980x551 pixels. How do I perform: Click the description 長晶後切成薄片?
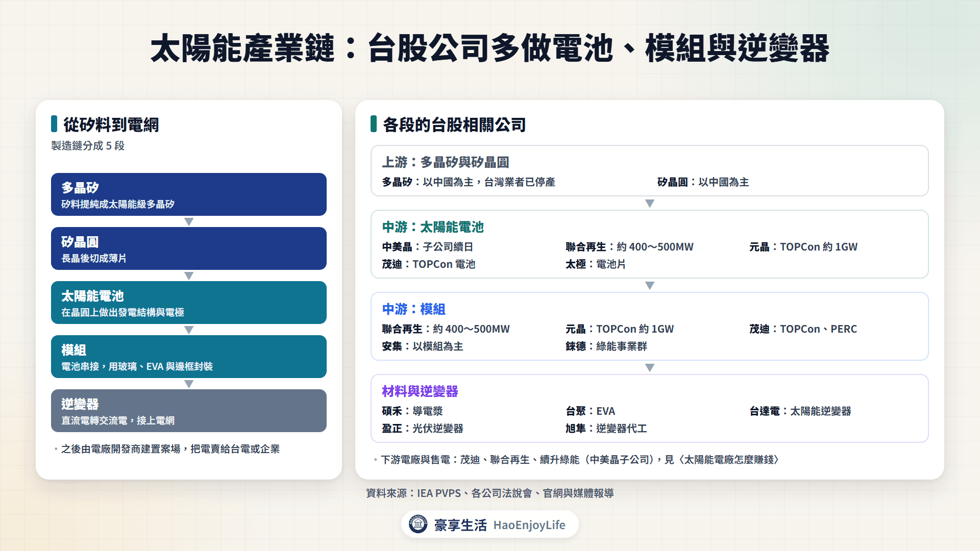(94, 258)
